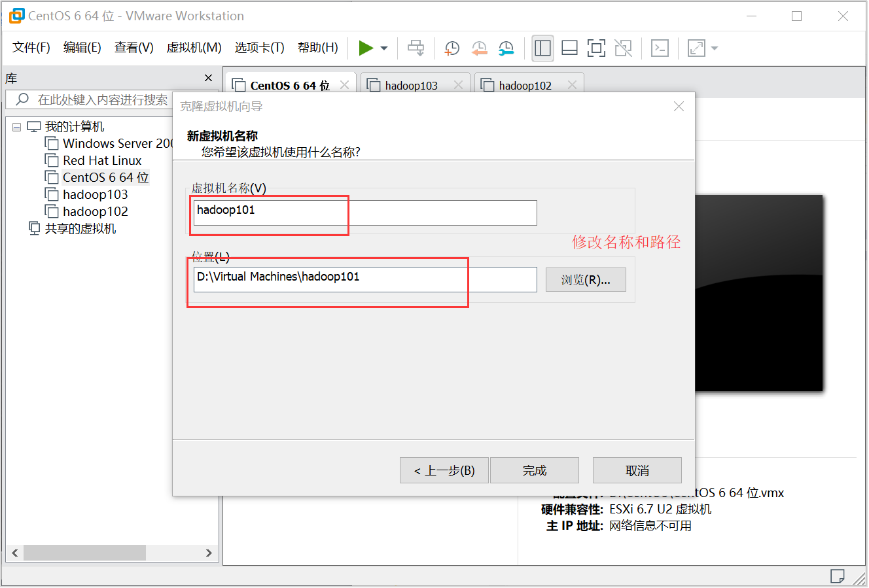The image size is (869, 588).
Task: Enter full screen mode icon
Action: (596, 48)
